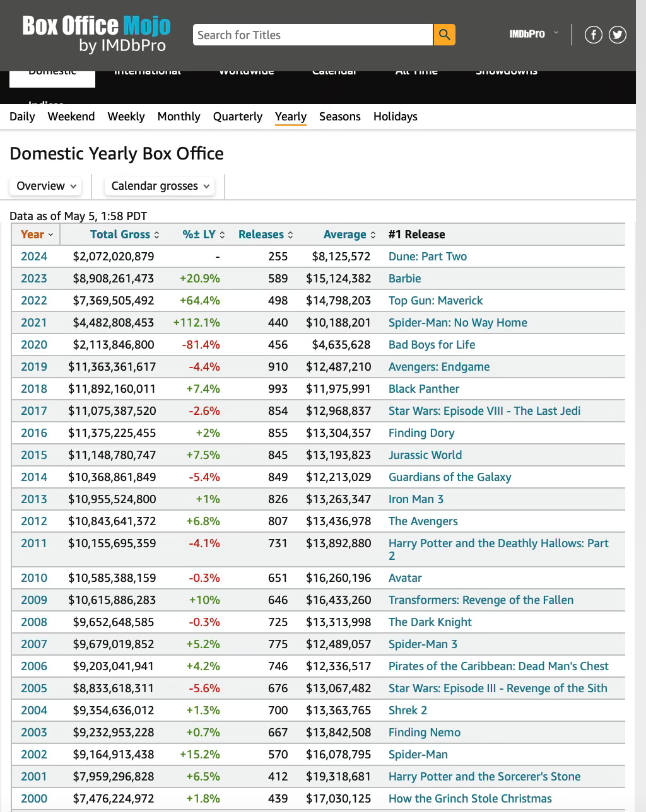Switch to the Quarterly tab
Screen dimensions: 646x812
[238, 117]
